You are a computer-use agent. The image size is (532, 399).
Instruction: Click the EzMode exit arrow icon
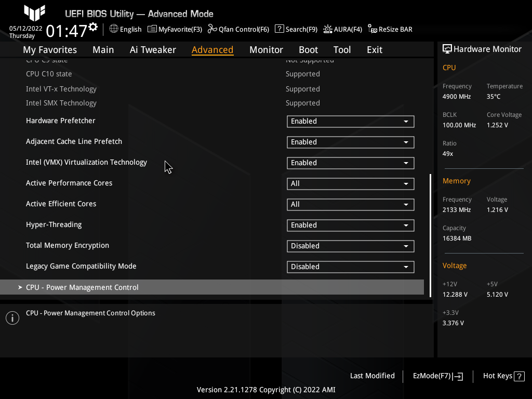[x=458, y=376]
